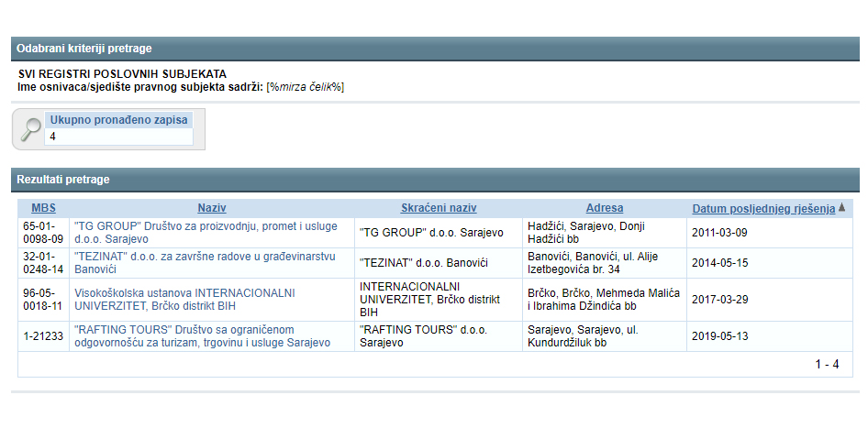Click the total records count value 4
Screen dimensions: 868x428
[52, 137]
